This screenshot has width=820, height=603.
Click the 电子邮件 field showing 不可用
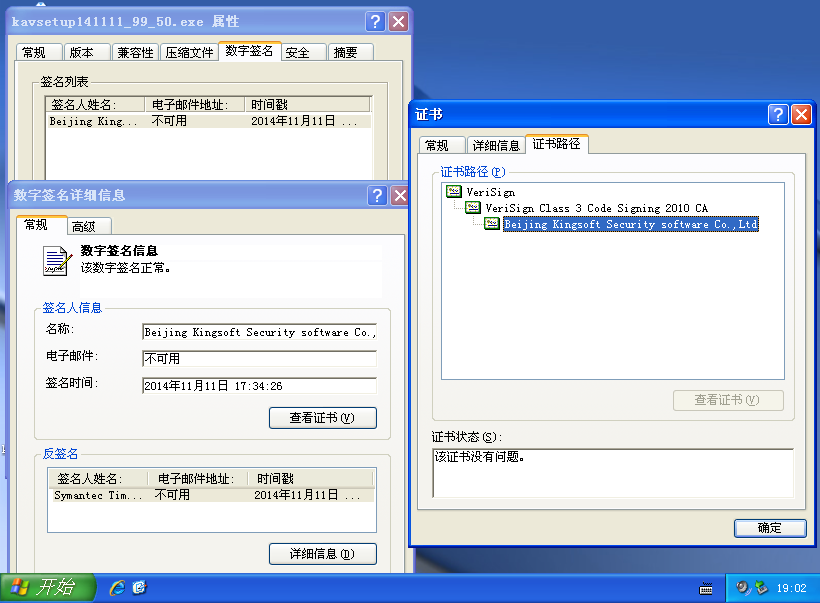pyautogui.click(x=259, y=359)
